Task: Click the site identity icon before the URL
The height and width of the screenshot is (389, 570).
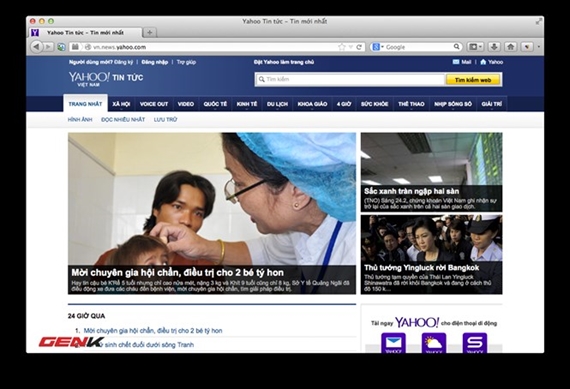Action: pyautogui.click(x=87, y=47)
